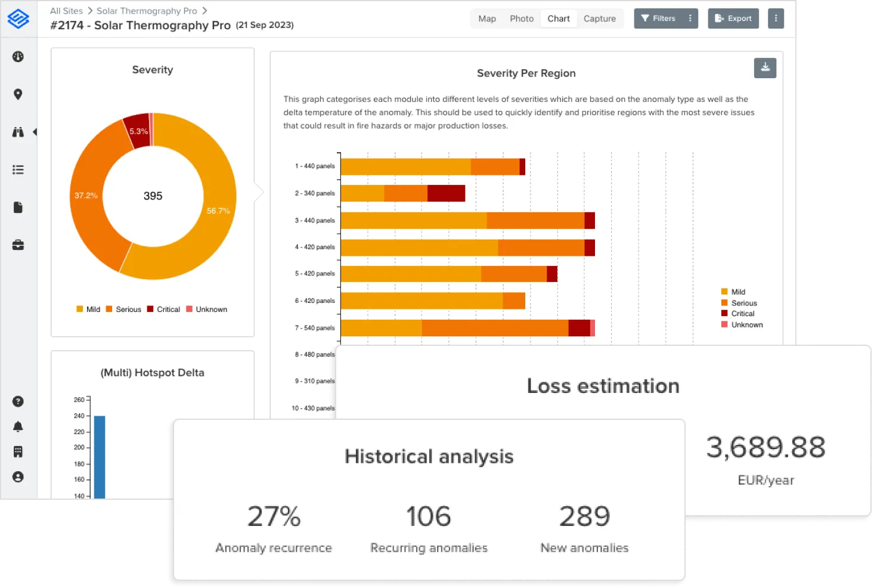Click the 5.3% critical donut segment

(138, 131)
